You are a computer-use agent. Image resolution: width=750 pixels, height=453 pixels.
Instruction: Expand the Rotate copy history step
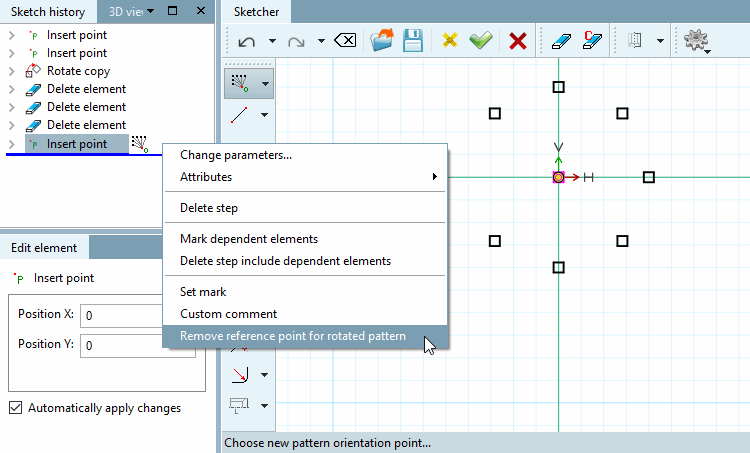point(12,71)
